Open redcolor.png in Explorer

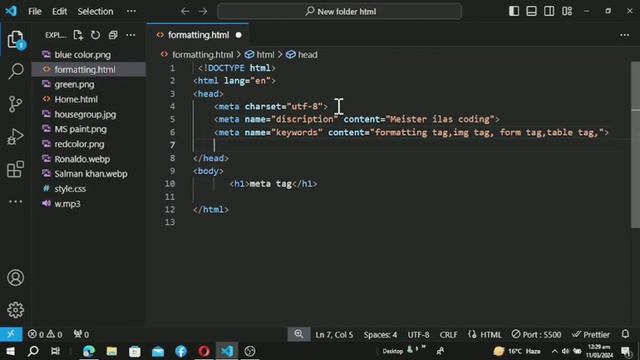tap(89, 144)
